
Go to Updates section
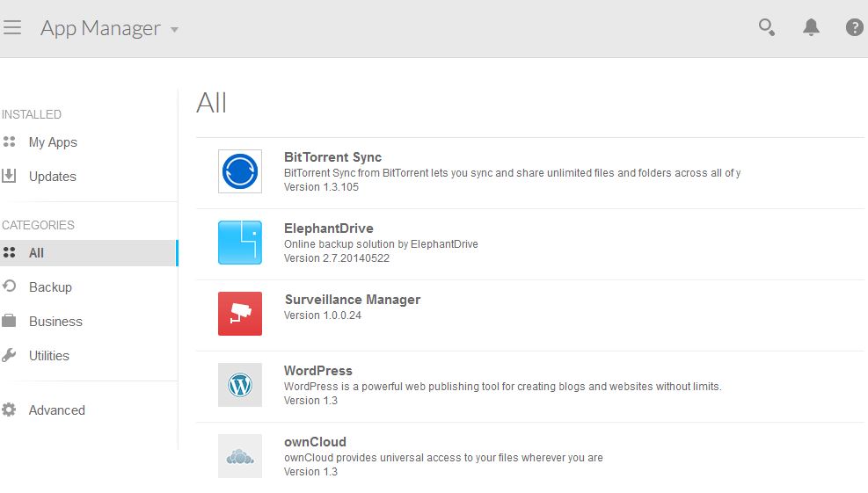(x=53, y=177)
